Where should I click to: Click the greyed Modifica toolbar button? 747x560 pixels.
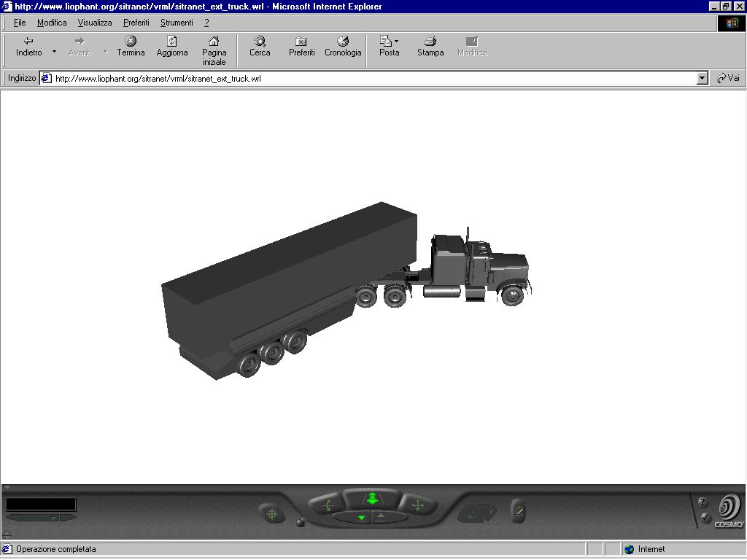click(x=472, y=47)
